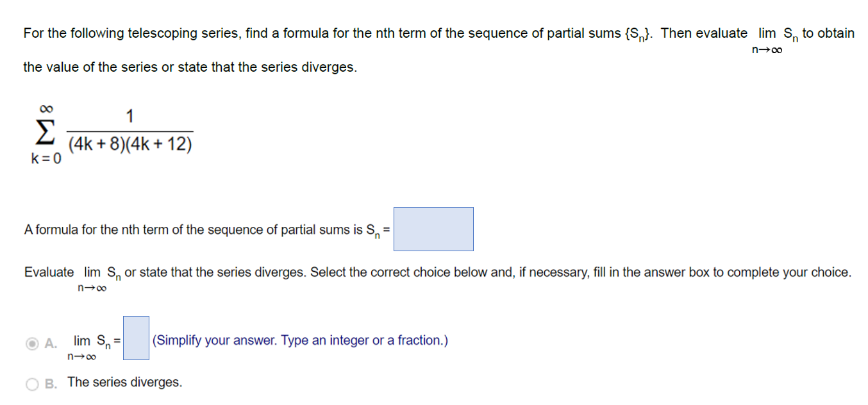Image resolution: width=868 pixels, height=405 pixels.
Task: Click the Sₙ = label before the answer box
Action: pyautogui.click(x=378, y=229)
